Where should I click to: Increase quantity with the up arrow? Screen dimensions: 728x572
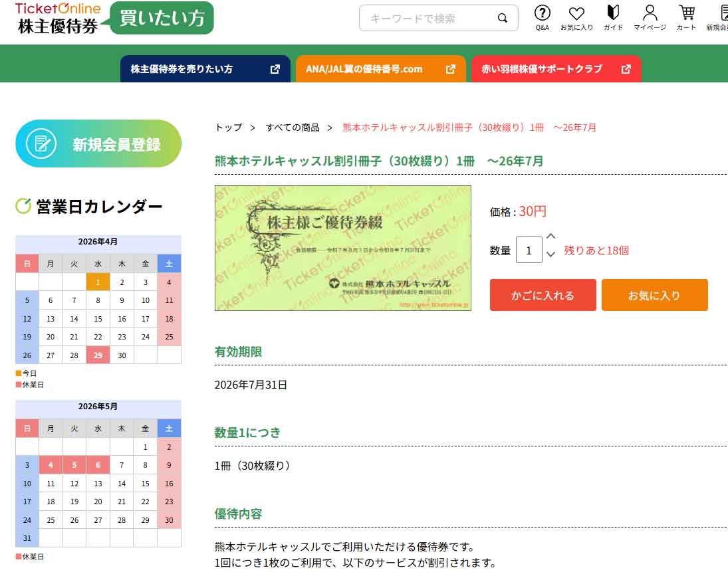click(550, 237)
